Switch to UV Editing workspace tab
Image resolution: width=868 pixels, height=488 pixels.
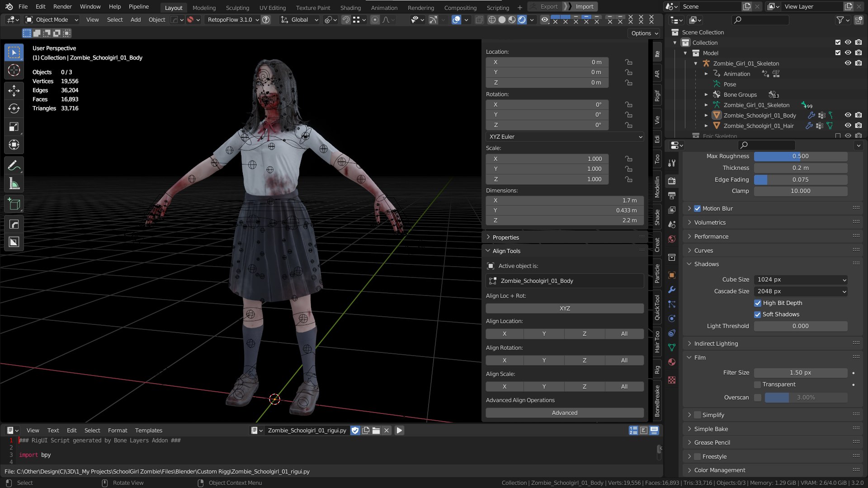click(273, 8)
